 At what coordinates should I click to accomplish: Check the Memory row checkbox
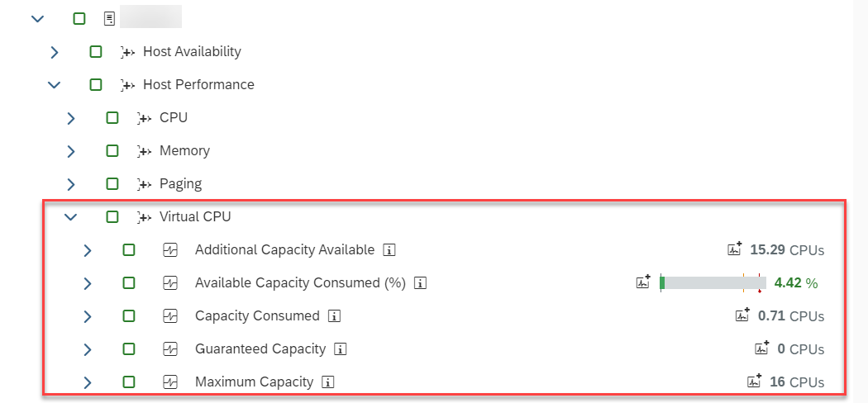click(112, 151)
